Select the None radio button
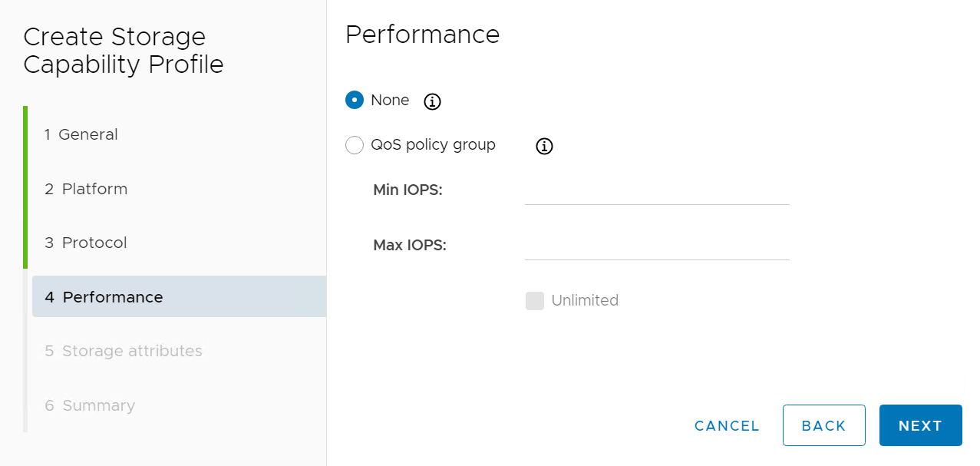Screen dimensions: 980x466 point(355,101)
